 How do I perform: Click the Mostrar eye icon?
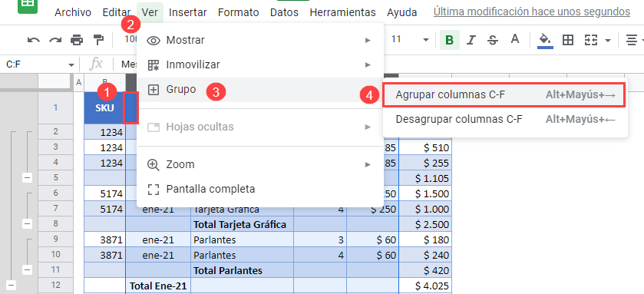point(154,40)
